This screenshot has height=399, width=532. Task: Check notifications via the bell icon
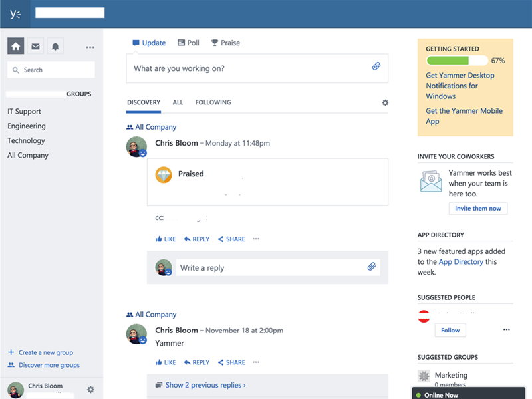pyautogui.click(x=55, y=45)
